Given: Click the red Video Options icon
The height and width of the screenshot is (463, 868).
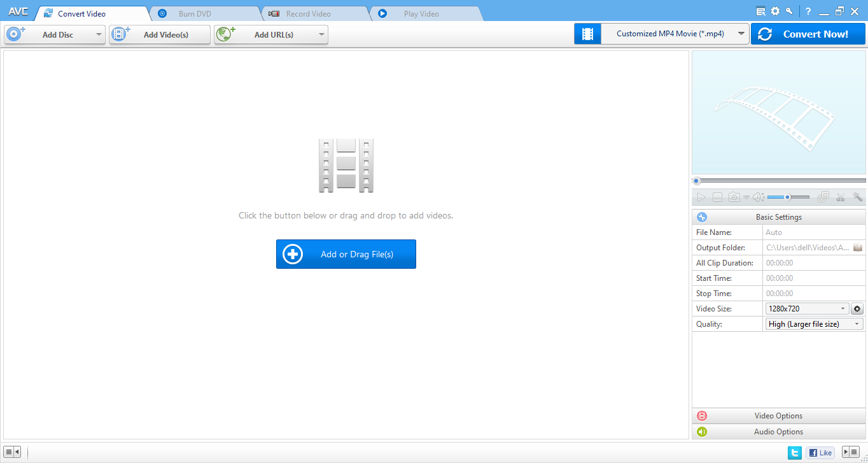Looking at the screenshot, I should 702,416.
